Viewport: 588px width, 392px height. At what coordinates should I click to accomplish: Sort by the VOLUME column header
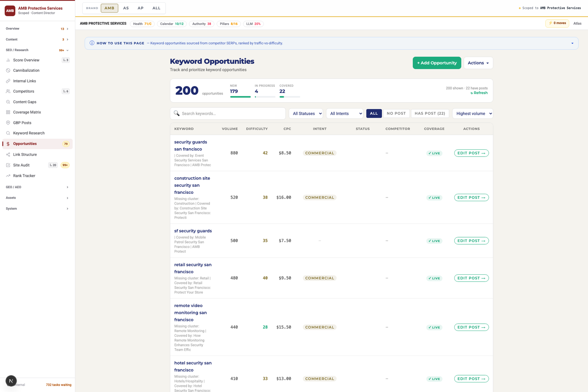tap(230, 129)
